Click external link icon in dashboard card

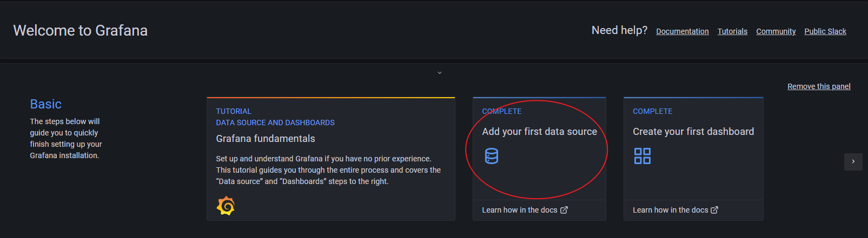point(714,210)
